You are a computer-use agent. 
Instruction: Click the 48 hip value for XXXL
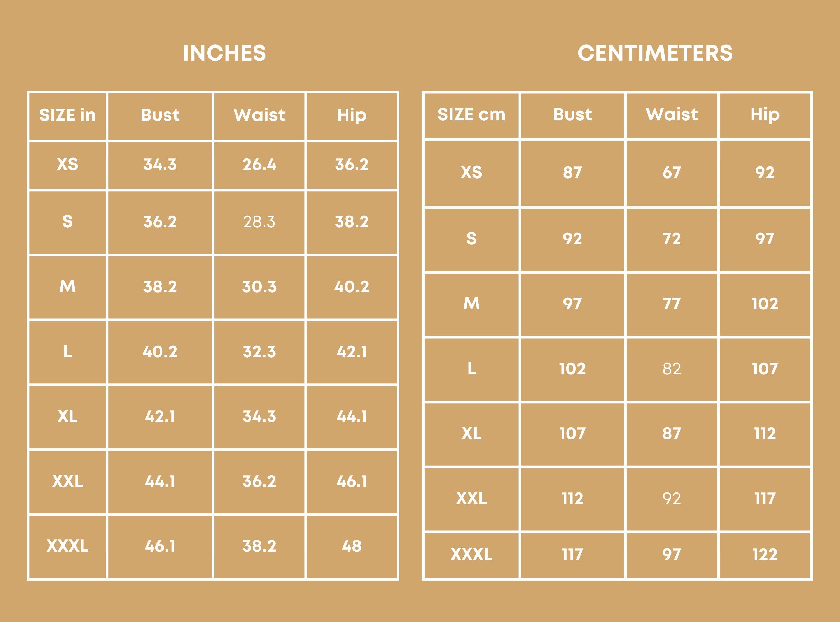[352, 546]
